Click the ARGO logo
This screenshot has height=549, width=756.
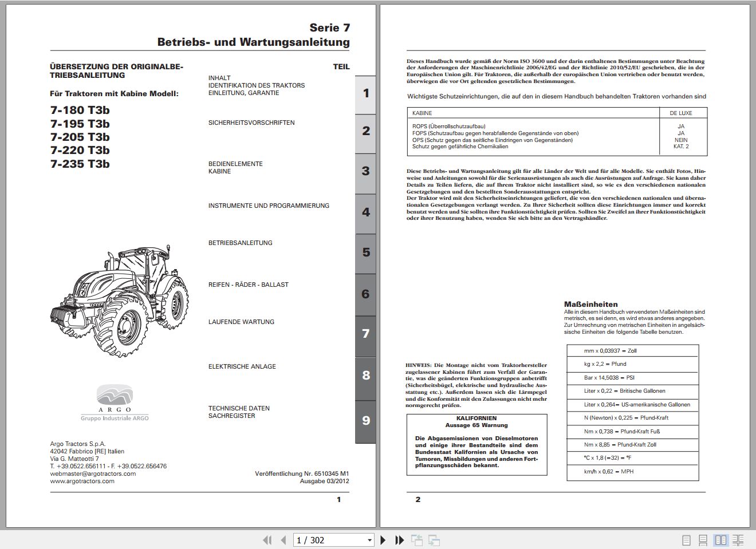click(x=115, y=402)
